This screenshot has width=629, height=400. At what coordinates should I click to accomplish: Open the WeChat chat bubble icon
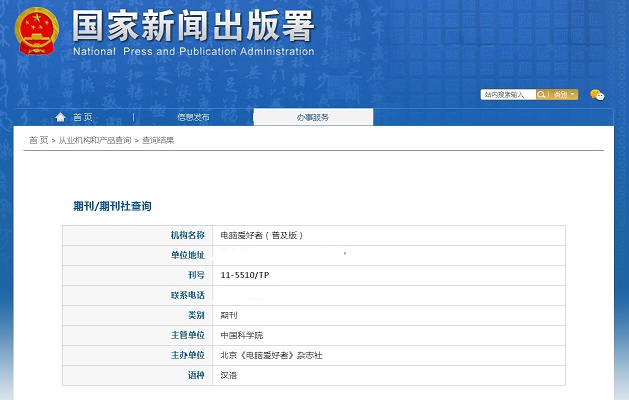597,95
